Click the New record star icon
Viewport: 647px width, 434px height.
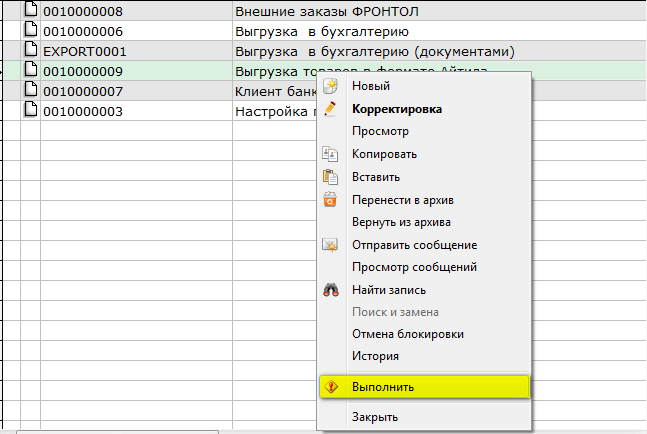[330, 87]
